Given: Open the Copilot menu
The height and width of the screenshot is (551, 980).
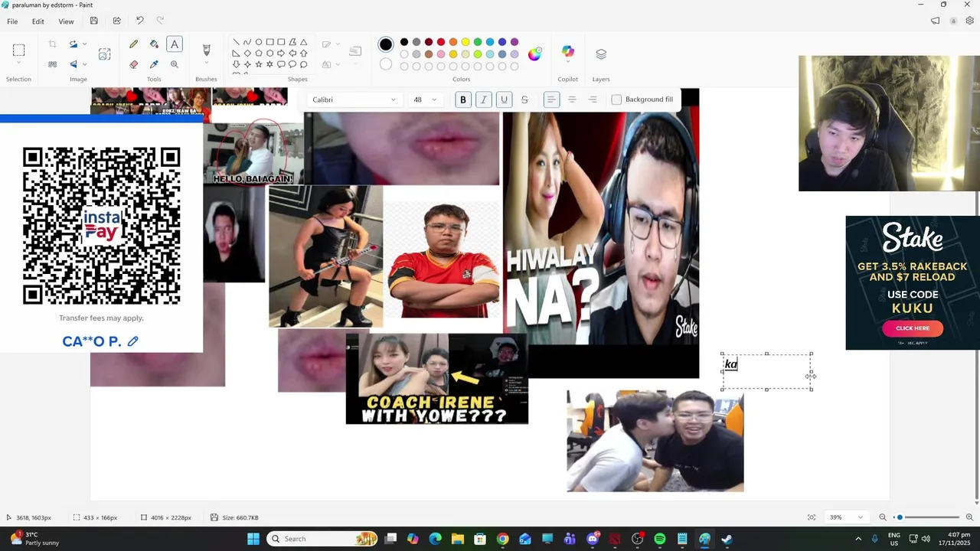Looking at the screenshot, I should coord(568,52).
